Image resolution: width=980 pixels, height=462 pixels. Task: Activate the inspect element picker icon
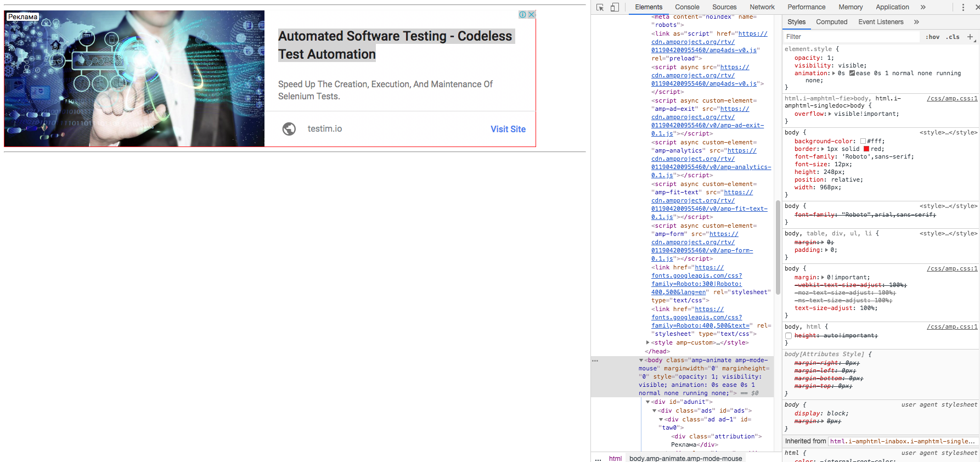[x=600, y=7]
